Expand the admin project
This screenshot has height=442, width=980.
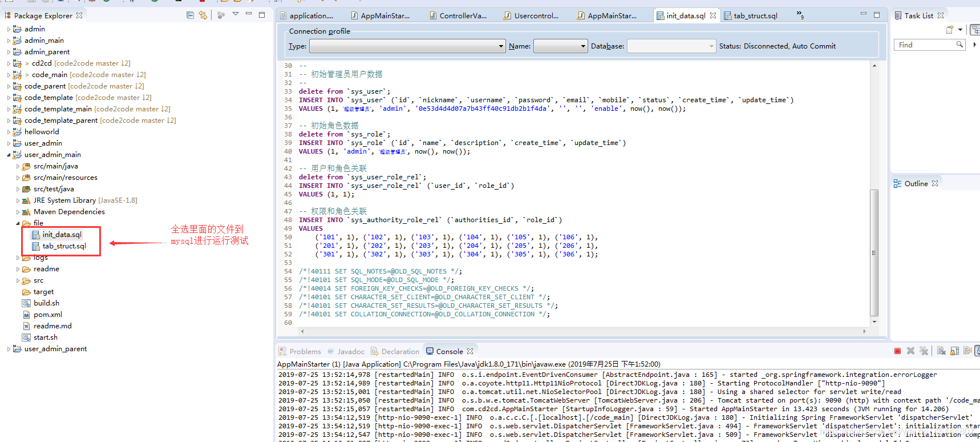pyautogui.click(x=9, y=29)
